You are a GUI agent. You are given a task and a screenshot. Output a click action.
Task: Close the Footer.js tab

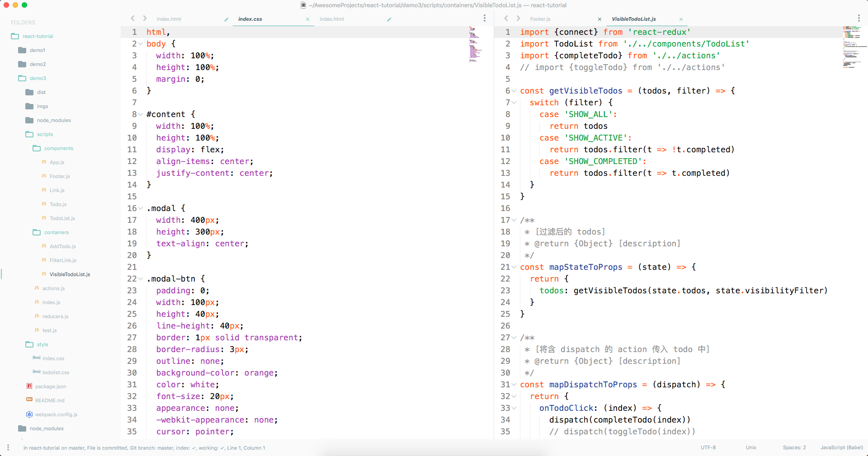[x=599, y=19]
